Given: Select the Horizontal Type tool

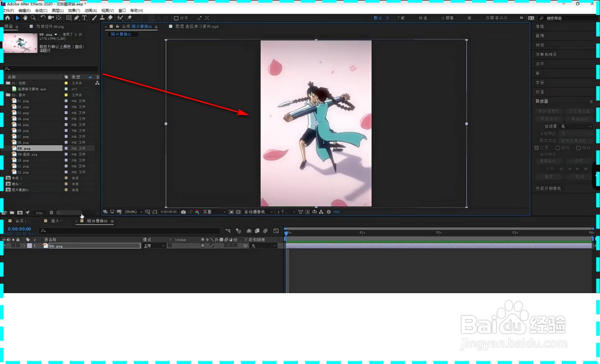Looking at the screenshot, I should [x=84, y=18].
